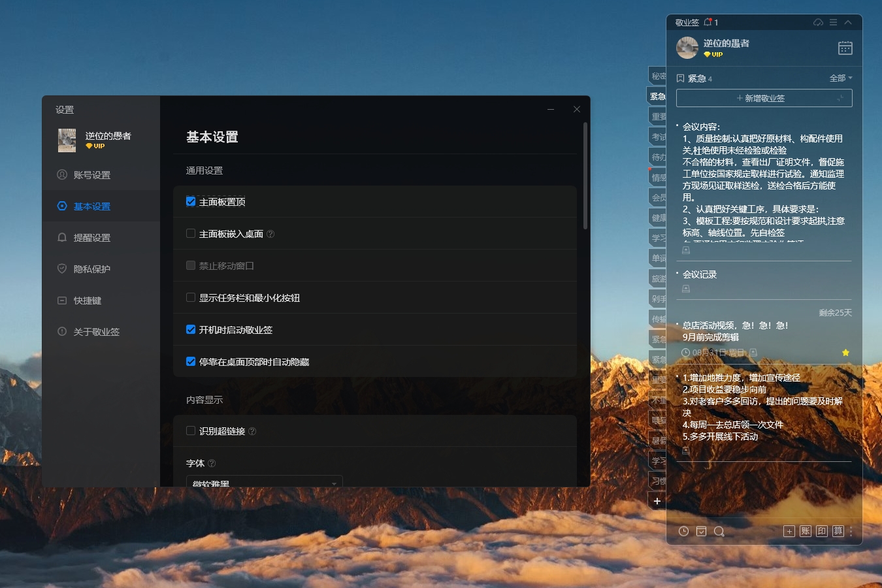
Task: Open the hamburger menu in 敬业签 title bar
Action: (x=833, y=22)
